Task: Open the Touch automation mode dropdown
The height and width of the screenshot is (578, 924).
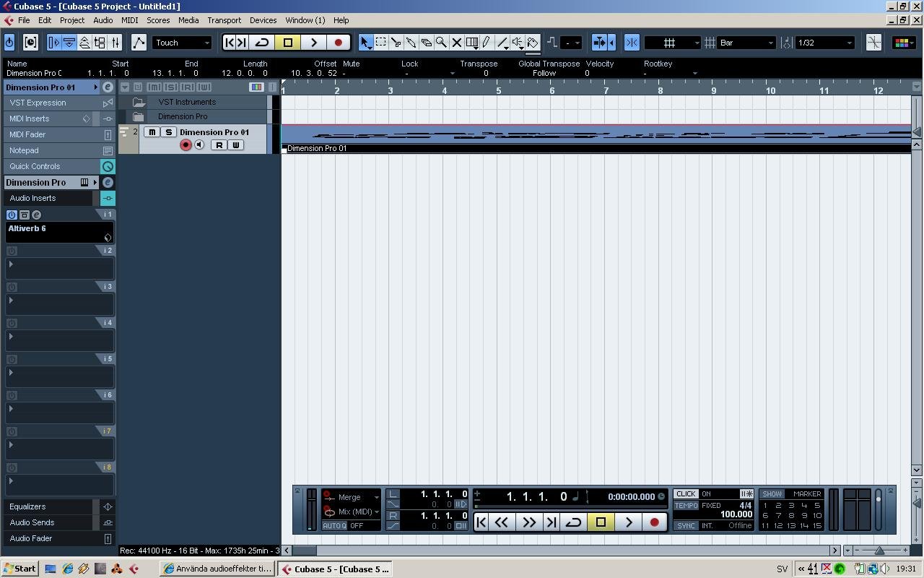Action: 182,43
